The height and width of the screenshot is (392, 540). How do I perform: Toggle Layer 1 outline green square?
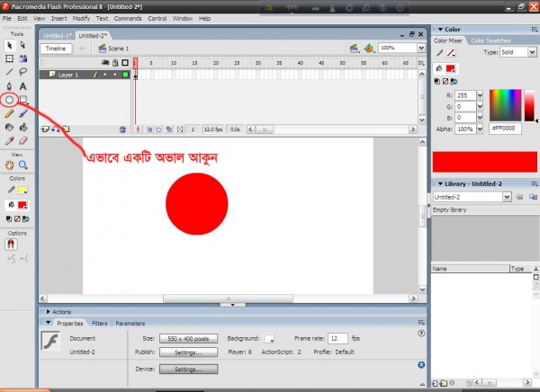pyautogui.click(x=125, y=75)
